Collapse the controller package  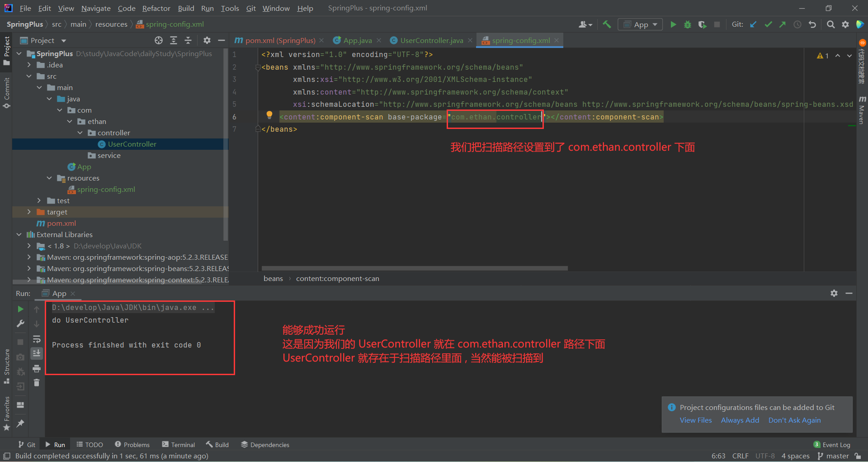coord(80,133)
